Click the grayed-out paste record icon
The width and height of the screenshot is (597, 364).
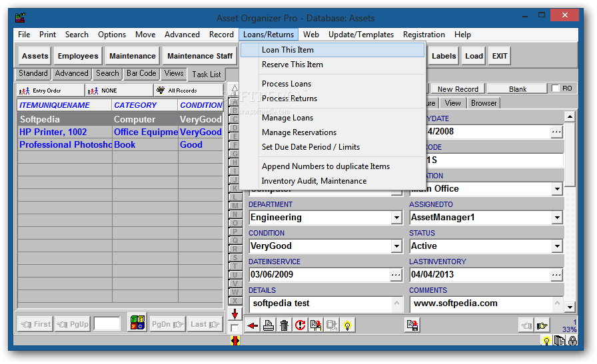[x=332, y=325]
